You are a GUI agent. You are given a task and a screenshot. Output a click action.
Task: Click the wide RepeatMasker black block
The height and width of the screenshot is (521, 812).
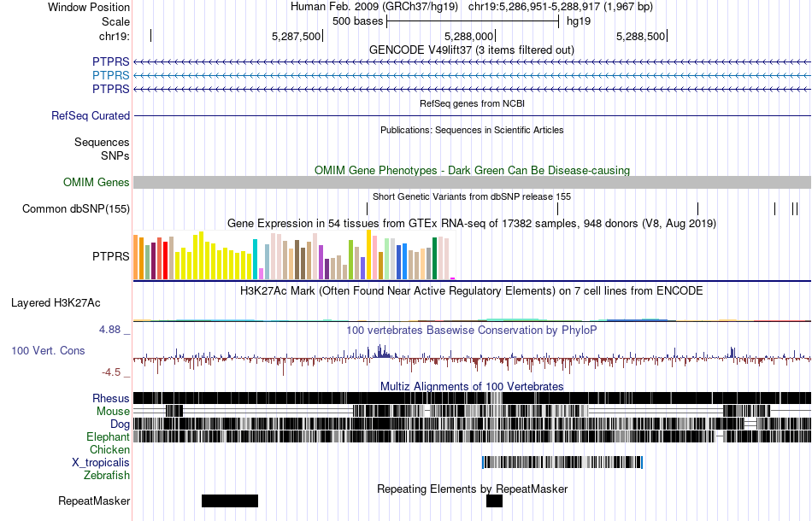click(230, 501)
